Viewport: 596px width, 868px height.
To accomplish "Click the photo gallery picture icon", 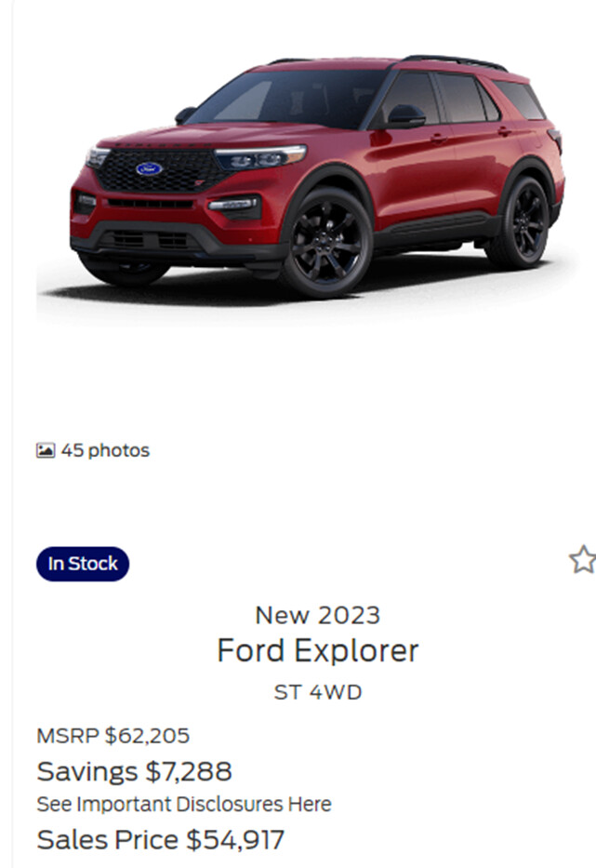I will [46, 450].
